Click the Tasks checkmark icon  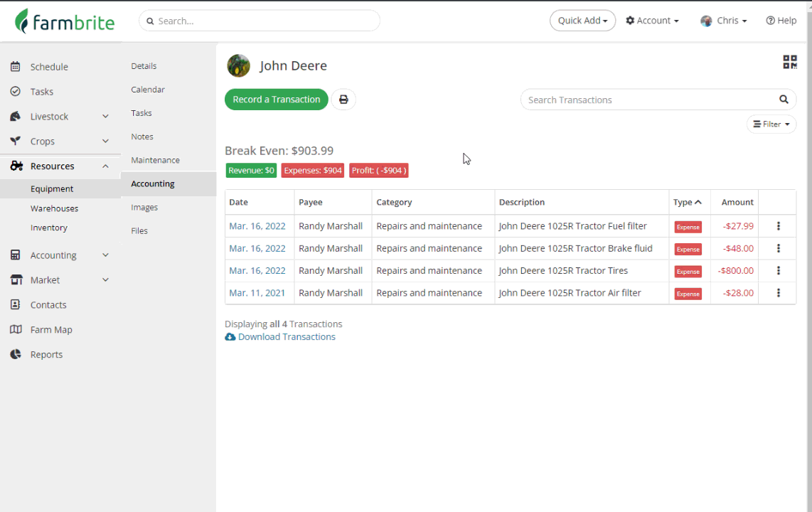coord(16,91)
